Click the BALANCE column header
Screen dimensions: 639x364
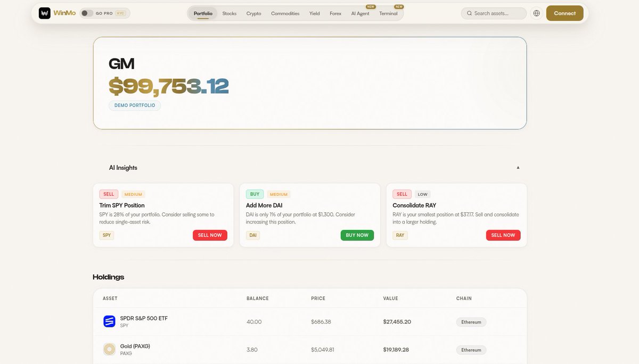point(258,299)
